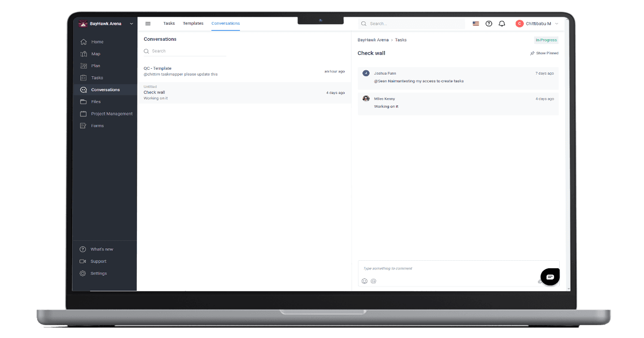Insert an emoji in the comment box

[x=364, y=281]
